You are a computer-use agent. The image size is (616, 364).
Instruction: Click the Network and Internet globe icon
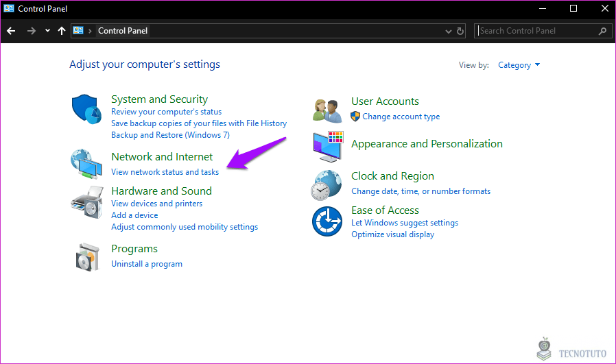click(x=86, y=163)
